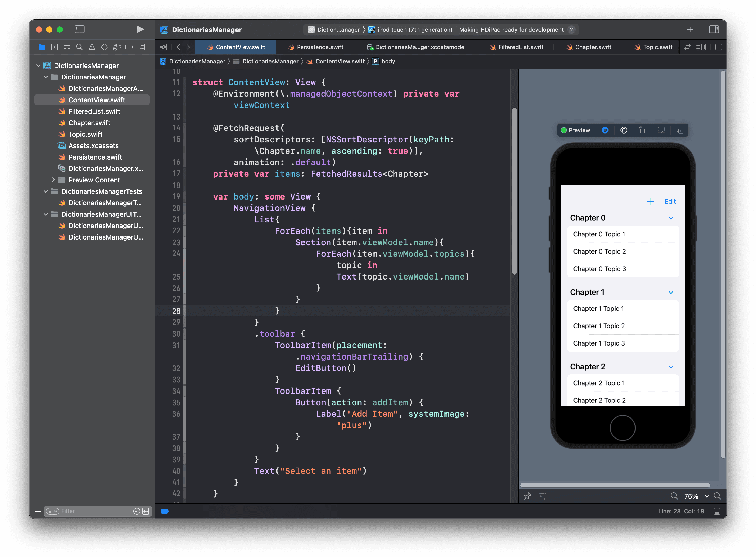Select the Source Control navigator icon

[54, 47]
